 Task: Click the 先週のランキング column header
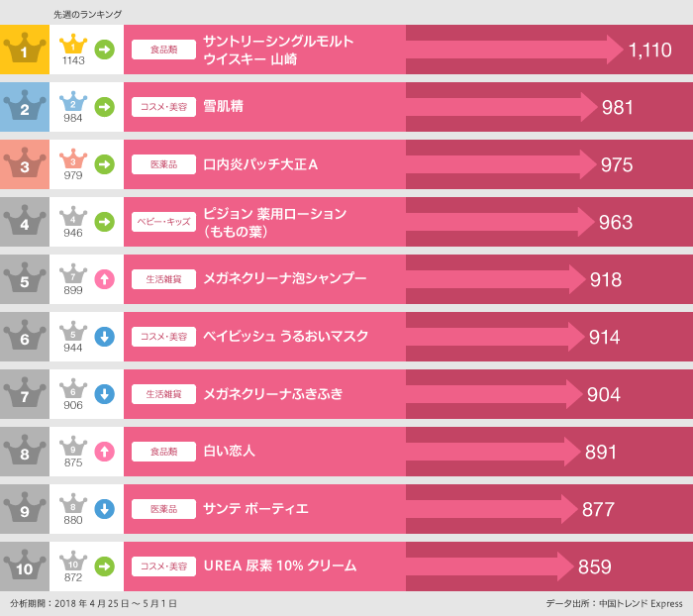point(88,14)
